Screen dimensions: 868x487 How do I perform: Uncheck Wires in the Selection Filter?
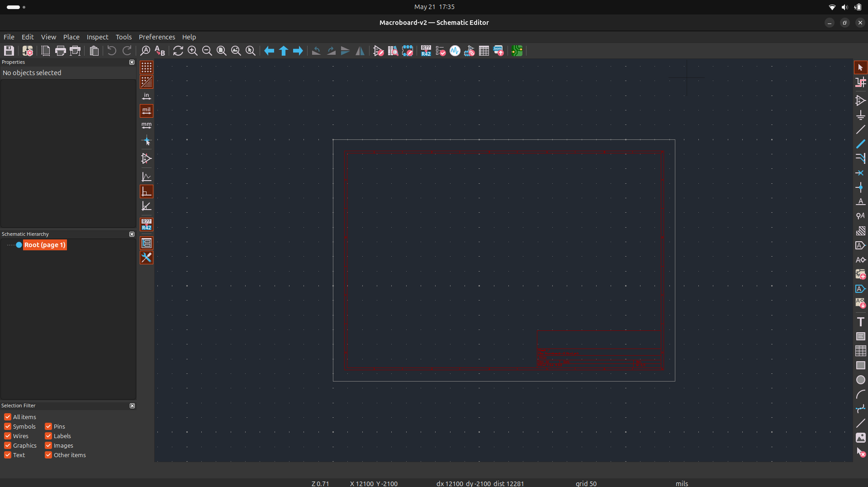point(8,436)
